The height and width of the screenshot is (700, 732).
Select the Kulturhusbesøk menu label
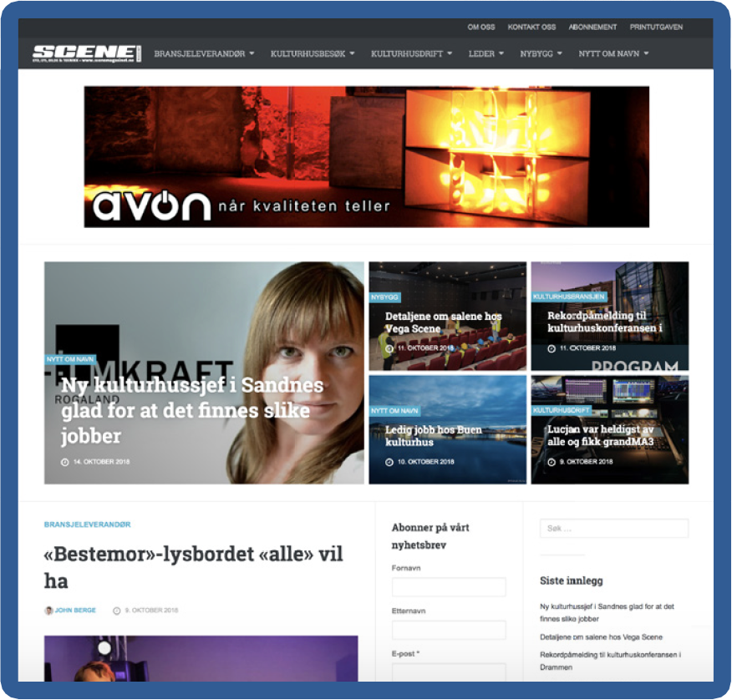tap(308, 53)
